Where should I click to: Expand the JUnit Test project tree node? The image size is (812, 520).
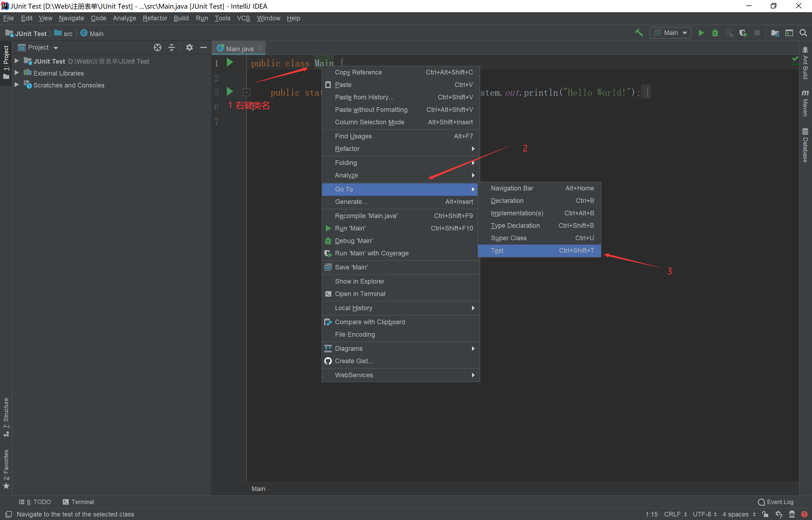[17, 61]
